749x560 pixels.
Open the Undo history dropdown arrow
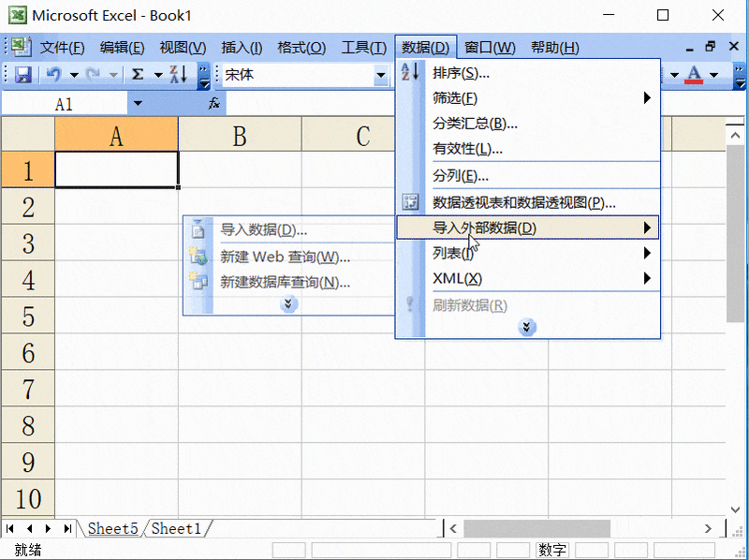coord(73,74)
